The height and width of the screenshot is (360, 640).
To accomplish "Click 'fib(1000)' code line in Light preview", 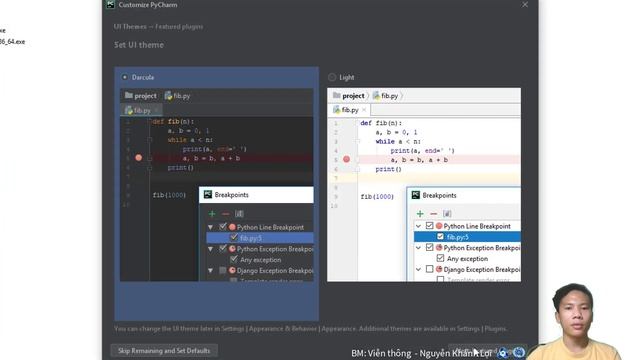I will 377,196.
